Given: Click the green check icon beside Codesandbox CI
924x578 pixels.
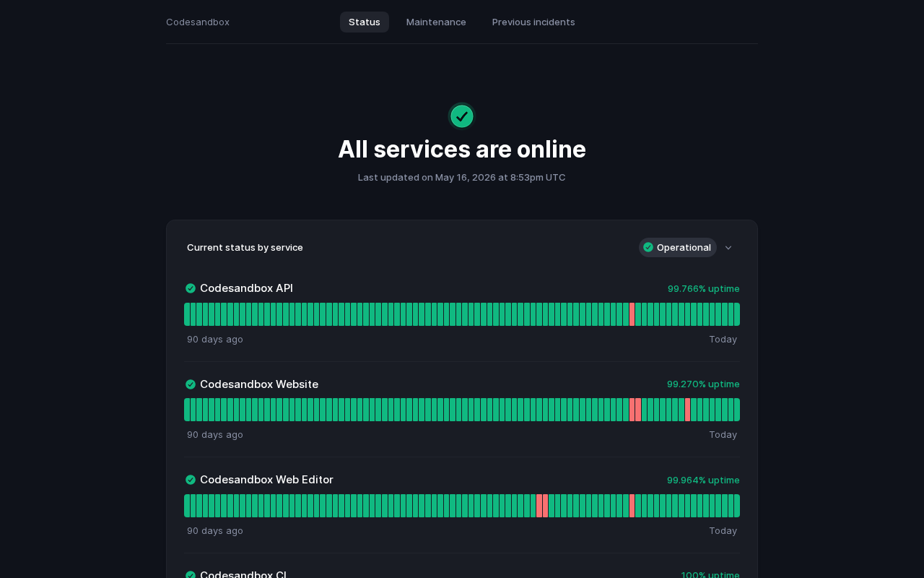Looking at the screenshot, I should coord(191,575).
